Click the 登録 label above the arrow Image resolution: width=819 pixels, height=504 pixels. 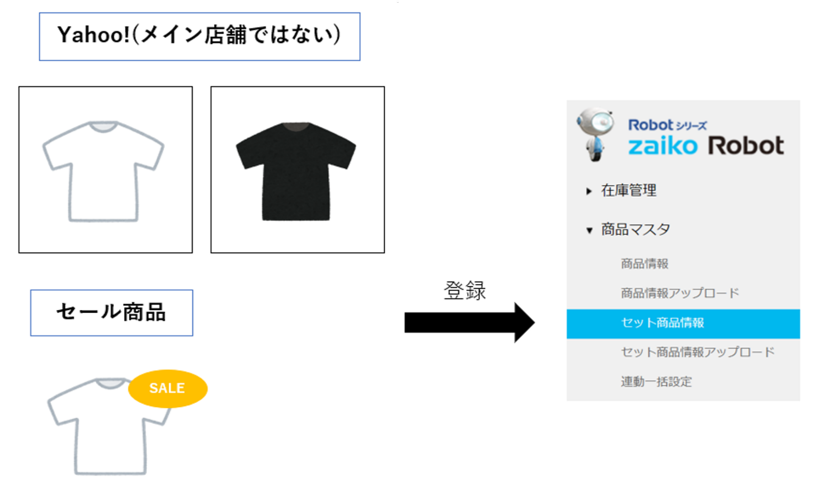coord(465,291)
